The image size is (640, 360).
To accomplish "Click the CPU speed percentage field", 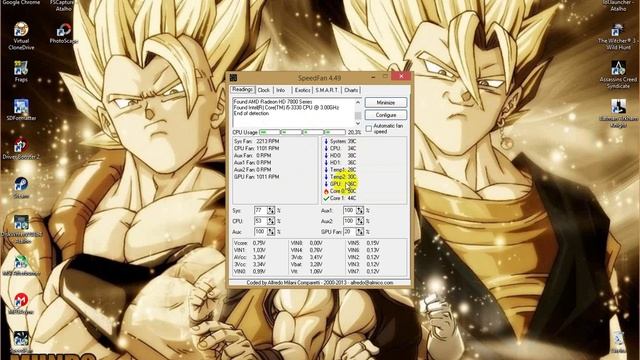I will 261,221.
